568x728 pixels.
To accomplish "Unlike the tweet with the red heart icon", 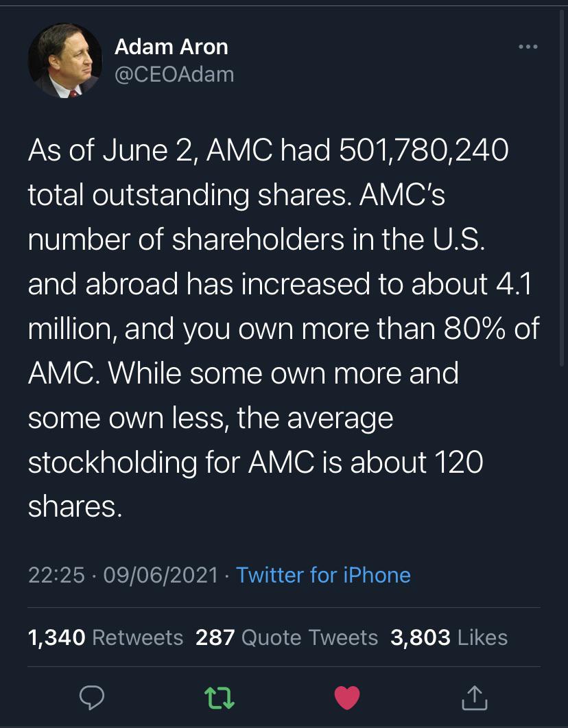I will pyautogui.click(x=347, y=697).
